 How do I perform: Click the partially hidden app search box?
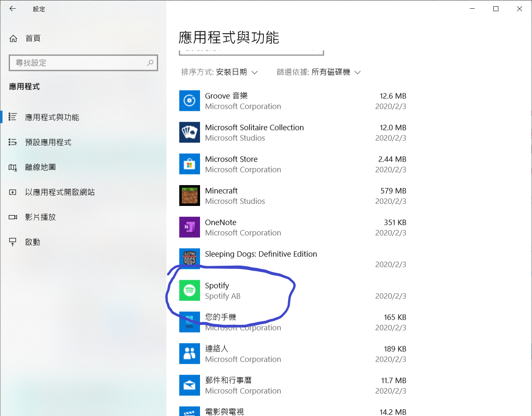click(251, 52)
